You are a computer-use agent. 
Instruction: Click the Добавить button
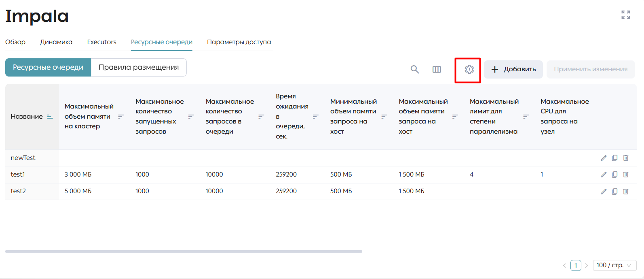[513, 69]
